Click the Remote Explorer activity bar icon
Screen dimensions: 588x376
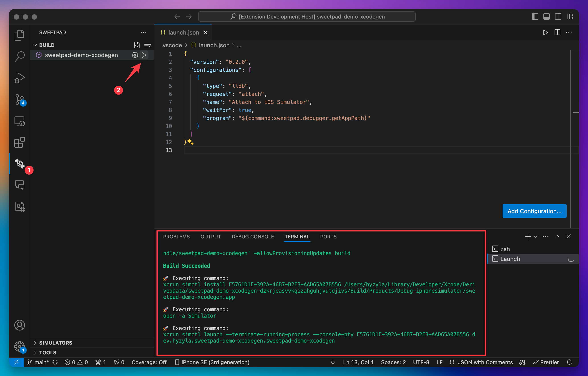click(20, 121)
